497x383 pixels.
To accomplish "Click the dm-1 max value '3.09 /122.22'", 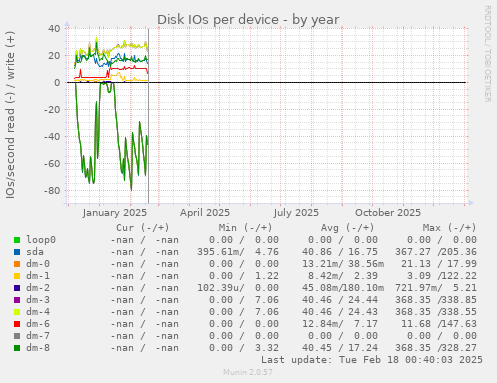I will tap(442, 276).
